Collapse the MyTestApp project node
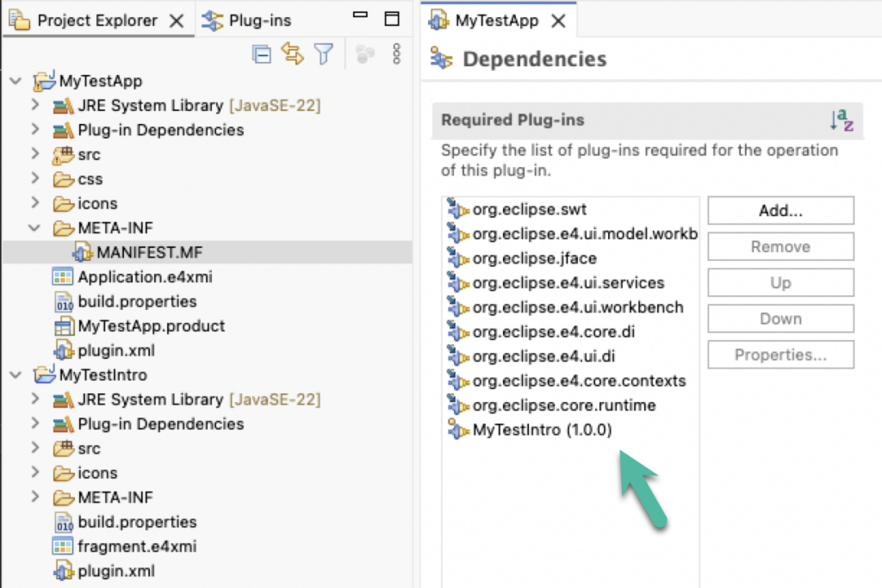Screen dimensions: 882x588 point(16,81)
